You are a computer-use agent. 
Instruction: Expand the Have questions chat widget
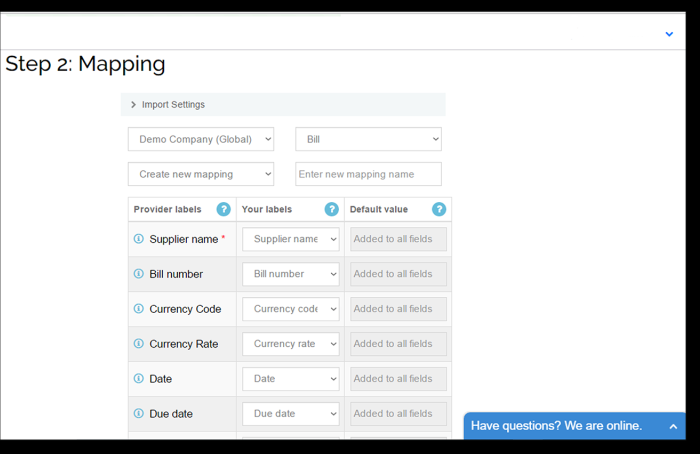[x=673, y=426]
